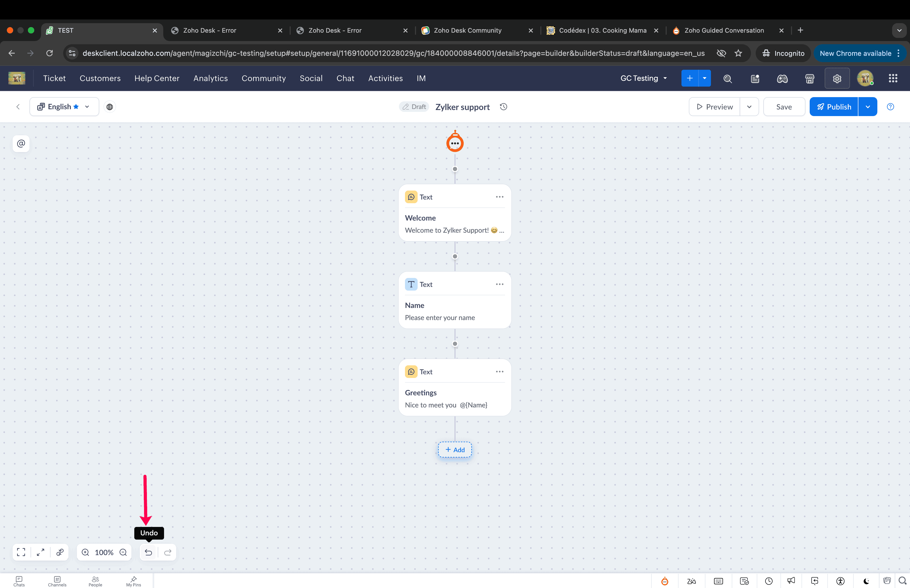Image resolution: width=910 pixels, height=588 pixels.
Task: Click the @ variables icon on canvas
Action: [21, 143]
